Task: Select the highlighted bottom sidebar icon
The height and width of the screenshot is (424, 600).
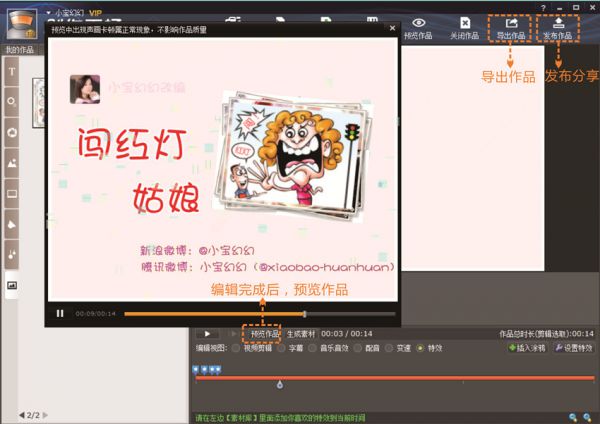Action: pos(12,285)
